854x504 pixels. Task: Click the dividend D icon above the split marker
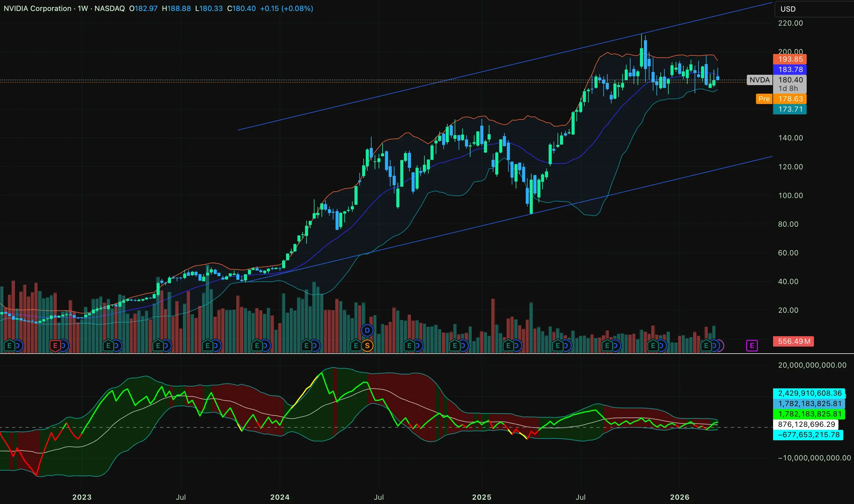[x=367, y=330]
